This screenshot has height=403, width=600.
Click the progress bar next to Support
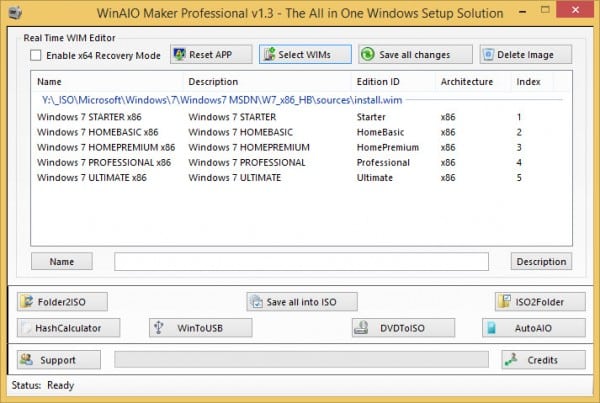(301, 359)
